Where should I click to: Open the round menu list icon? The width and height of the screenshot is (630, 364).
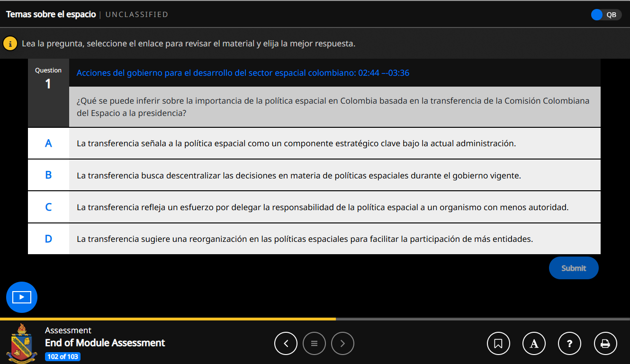(x=314, y=344)
